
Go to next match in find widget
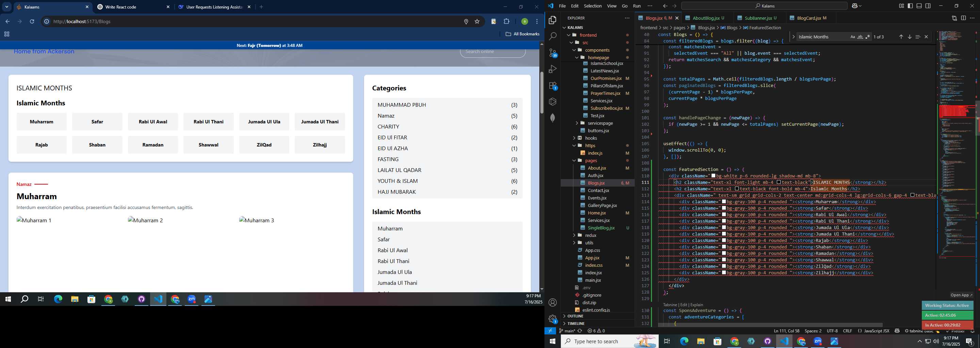909,37
